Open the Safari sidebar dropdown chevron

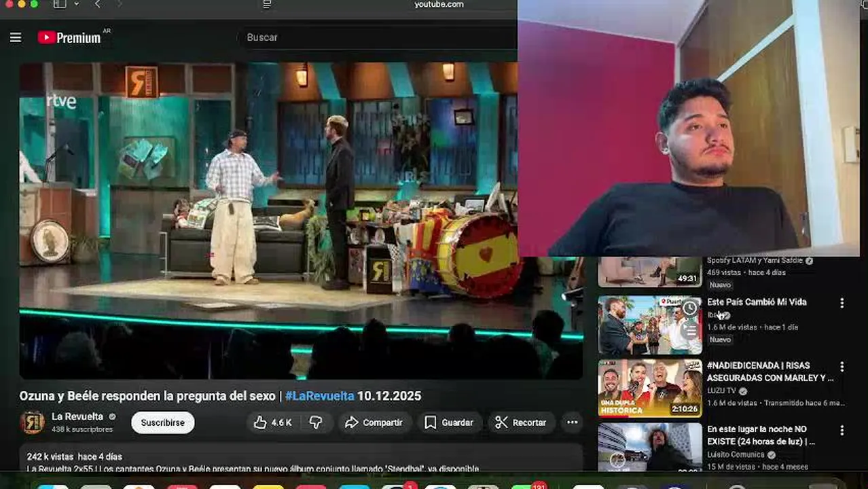point(76,4)
